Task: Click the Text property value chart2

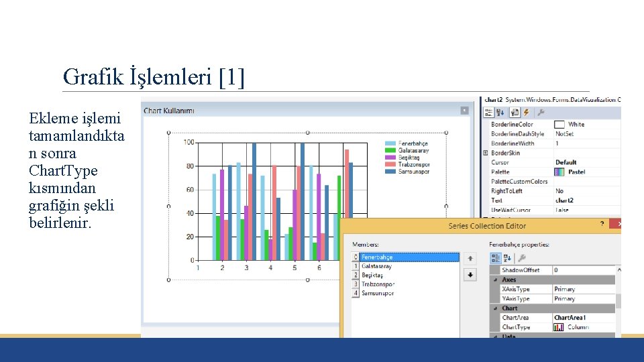Action: point(588,200)
